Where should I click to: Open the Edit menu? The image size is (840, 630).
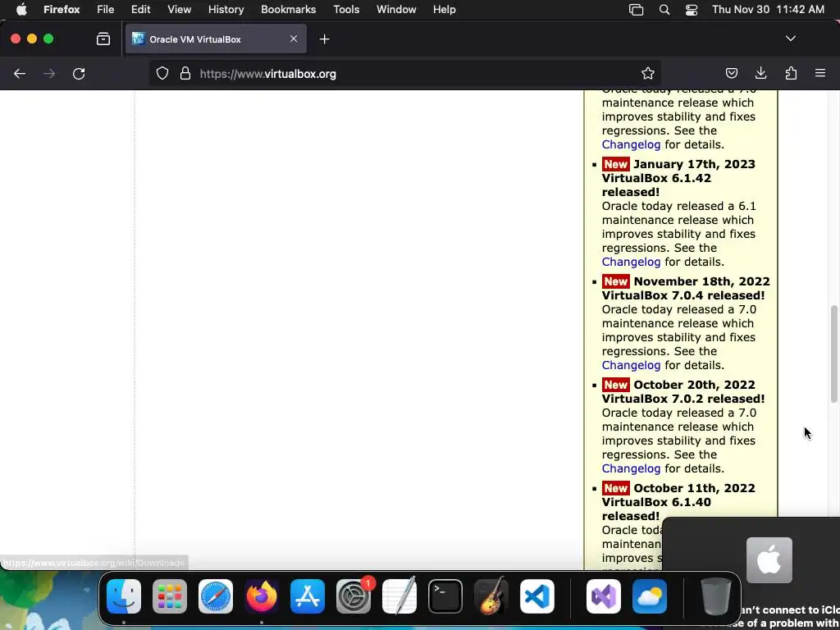click(141, 10)
